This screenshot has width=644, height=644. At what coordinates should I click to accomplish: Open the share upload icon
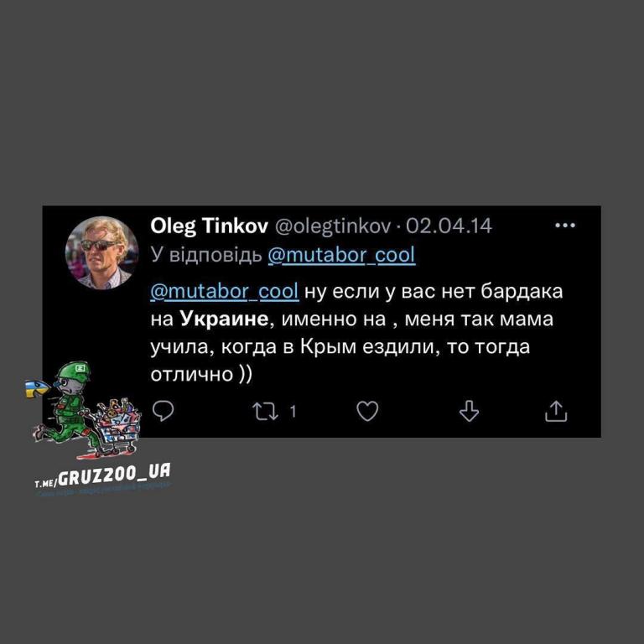pos(556,411)
